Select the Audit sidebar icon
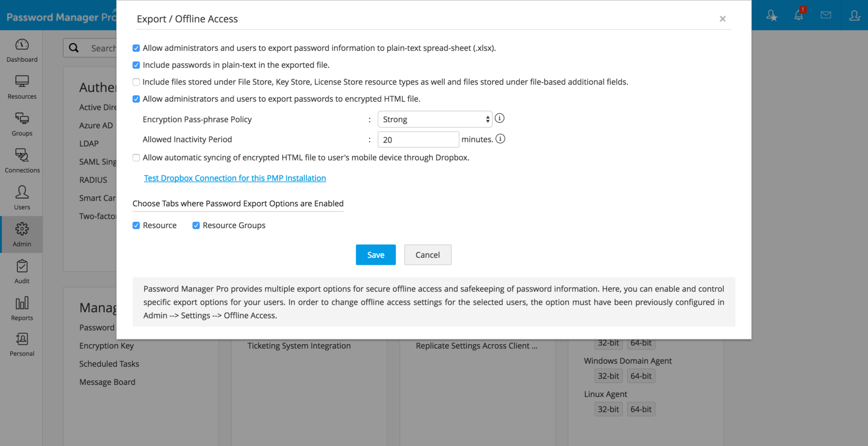The width and height of the screenshot is (868, 446). (x=22, y=271)
